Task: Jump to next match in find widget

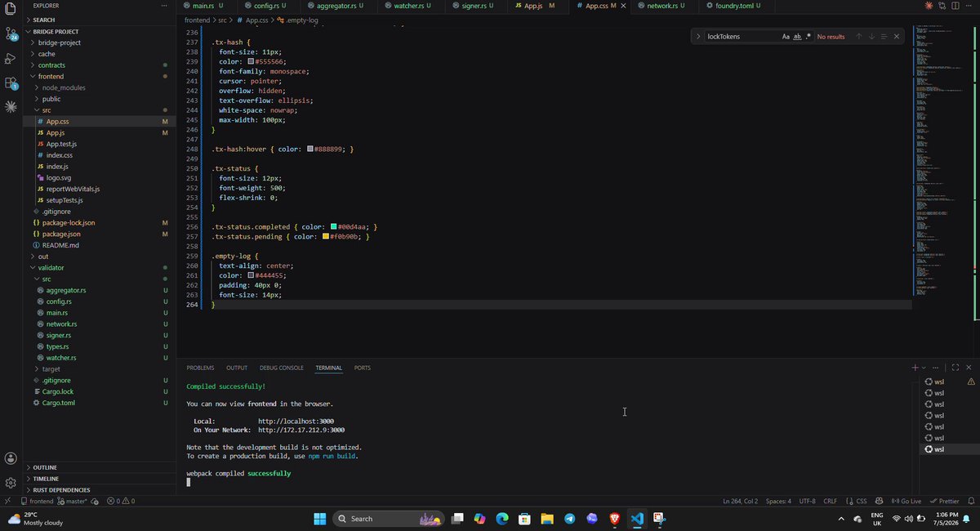Action: (x=871, y=37)
